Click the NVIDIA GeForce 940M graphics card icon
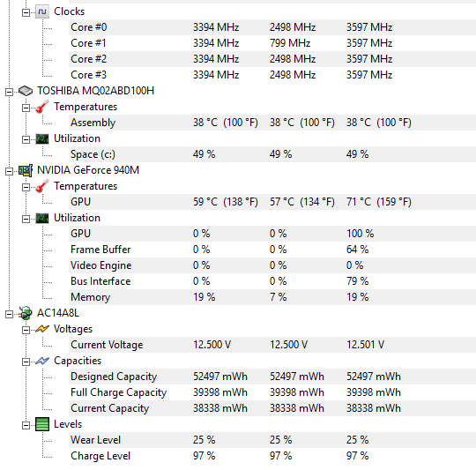 point(26,170)
